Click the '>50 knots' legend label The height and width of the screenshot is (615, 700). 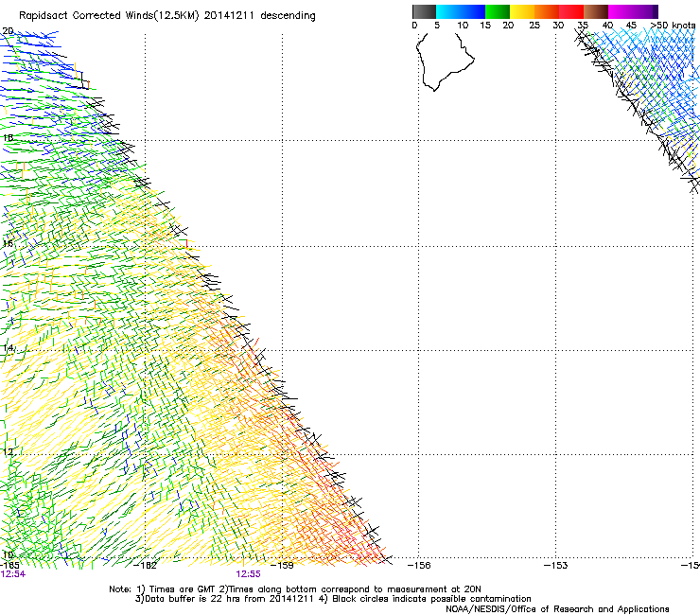pyautogui.click(x=673, y=26)
